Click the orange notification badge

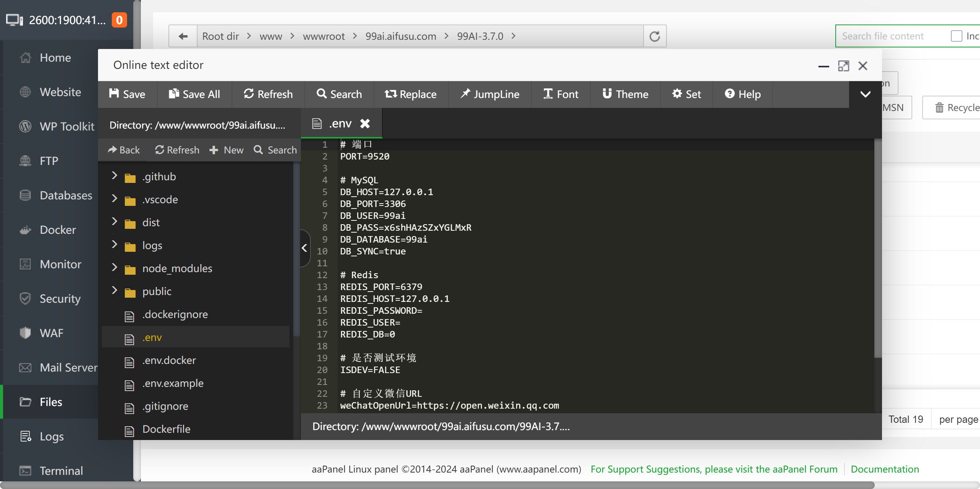click(119, 20)
